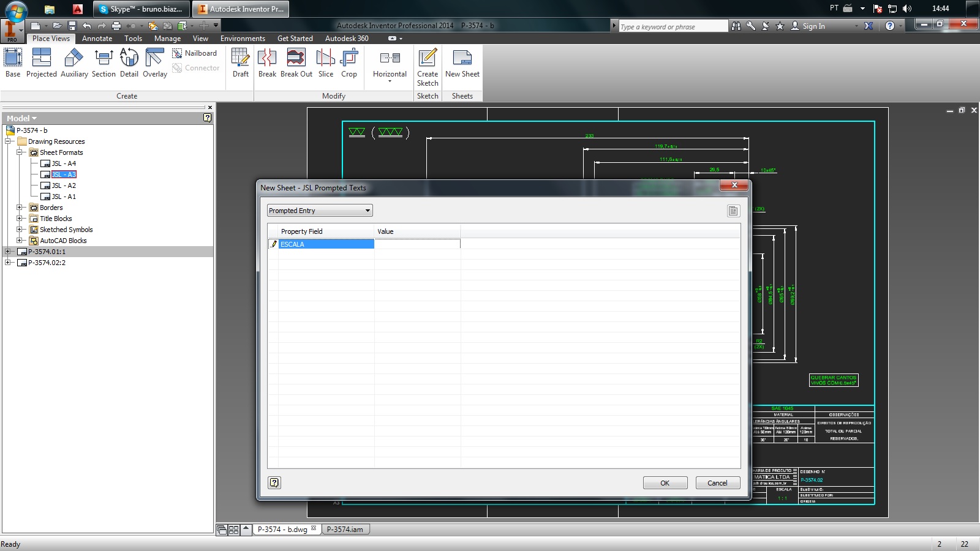This screenshot has width=980, height=551.
Task: Select the JSL - A2 sheet format
Action: pos(64,186)
